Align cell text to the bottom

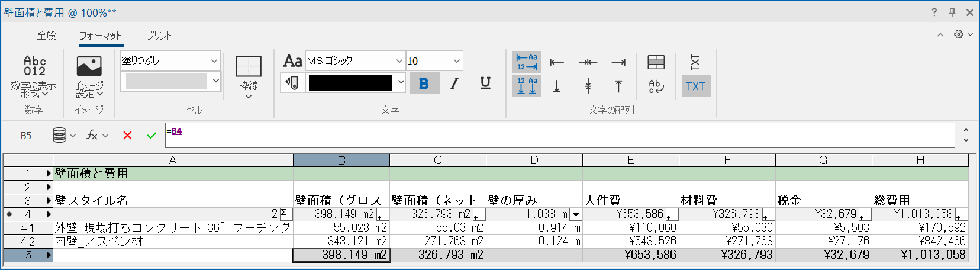[x=557, y=86]
